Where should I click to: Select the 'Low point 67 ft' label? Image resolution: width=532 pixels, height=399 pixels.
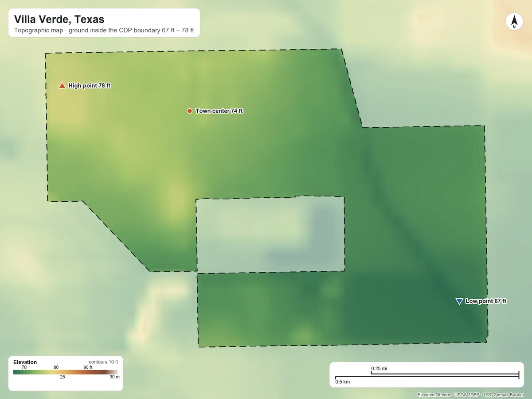486,301
